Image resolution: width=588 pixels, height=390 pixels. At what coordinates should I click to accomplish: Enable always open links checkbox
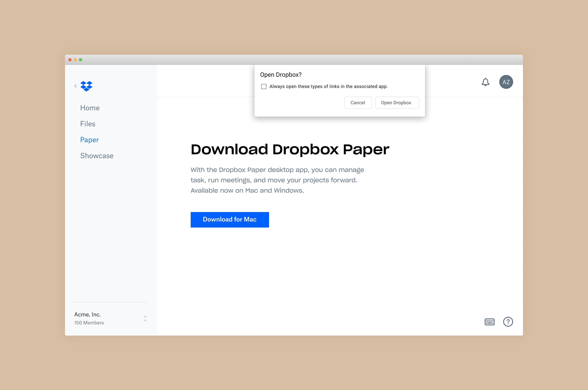264,86
